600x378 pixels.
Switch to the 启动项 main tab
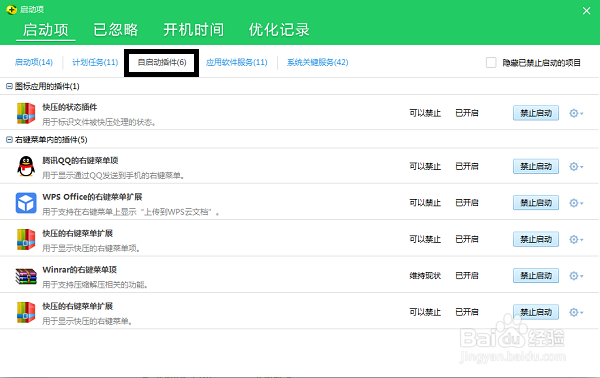click(x=46, y=30)
